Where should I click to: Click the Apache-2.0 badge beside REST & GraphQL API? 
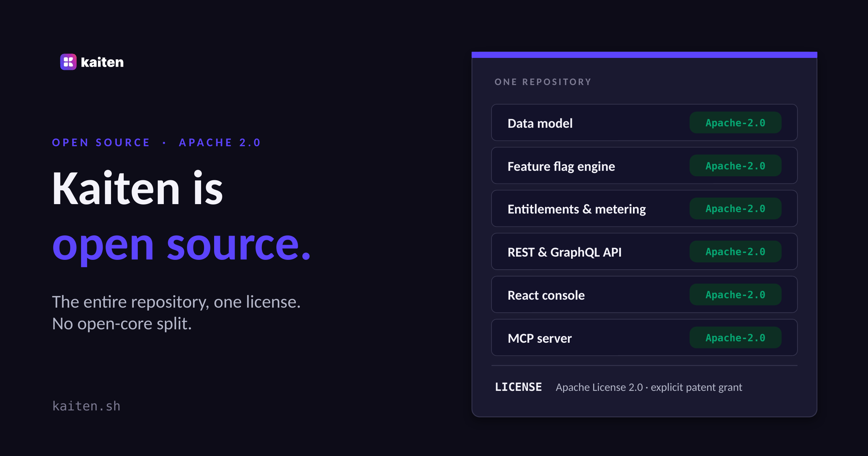[735, 252]
